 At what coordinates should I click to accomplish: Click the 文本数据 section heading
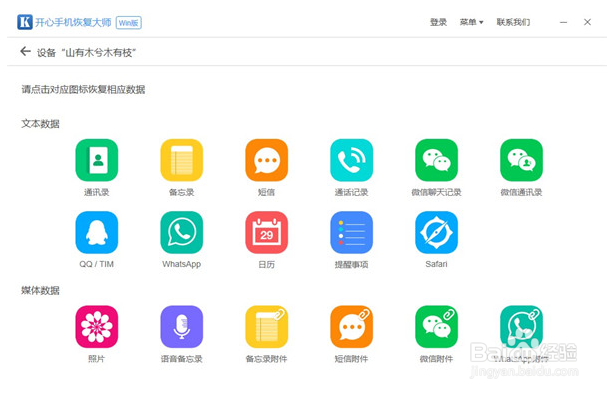click(40, 124)
